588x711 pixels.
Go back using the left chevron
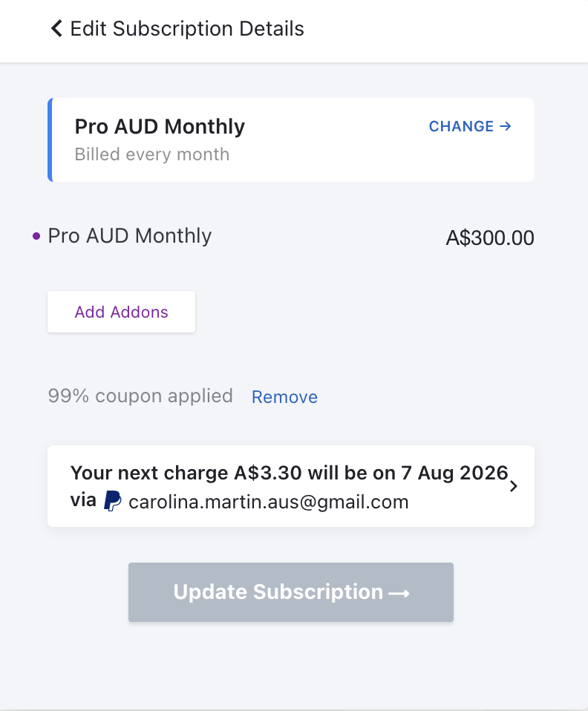56,28
